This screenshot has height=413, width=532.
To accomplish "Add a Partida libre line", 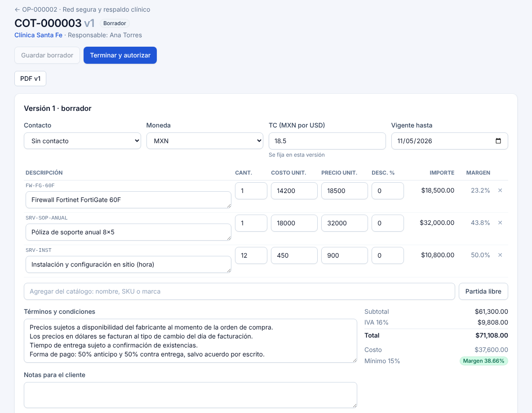I will pyautogui.click(x=483, y=292).
